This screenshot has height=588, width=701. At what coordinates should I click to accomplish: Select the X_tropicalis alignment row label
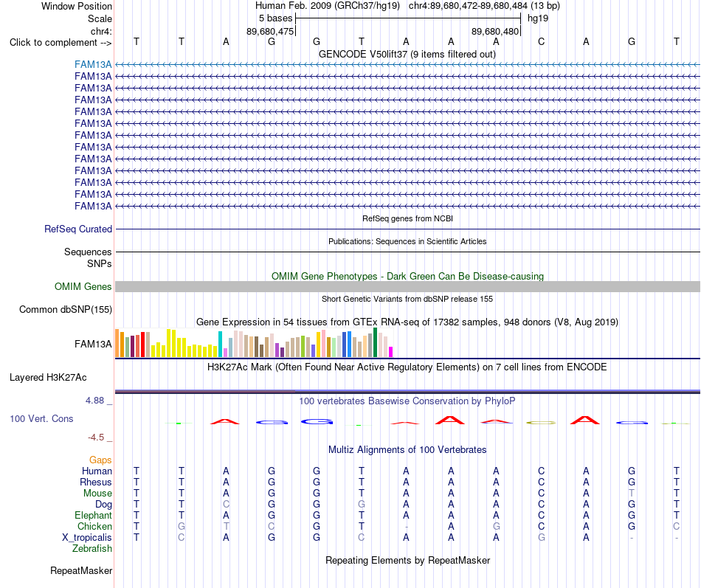87,538
